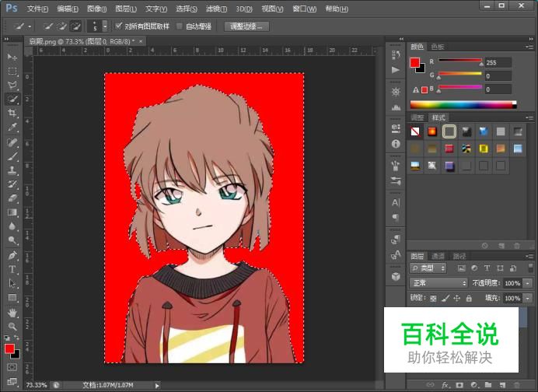Select the Healing Brush tool
This screenshot has height=392, width=538.
[x=12, y=142]
